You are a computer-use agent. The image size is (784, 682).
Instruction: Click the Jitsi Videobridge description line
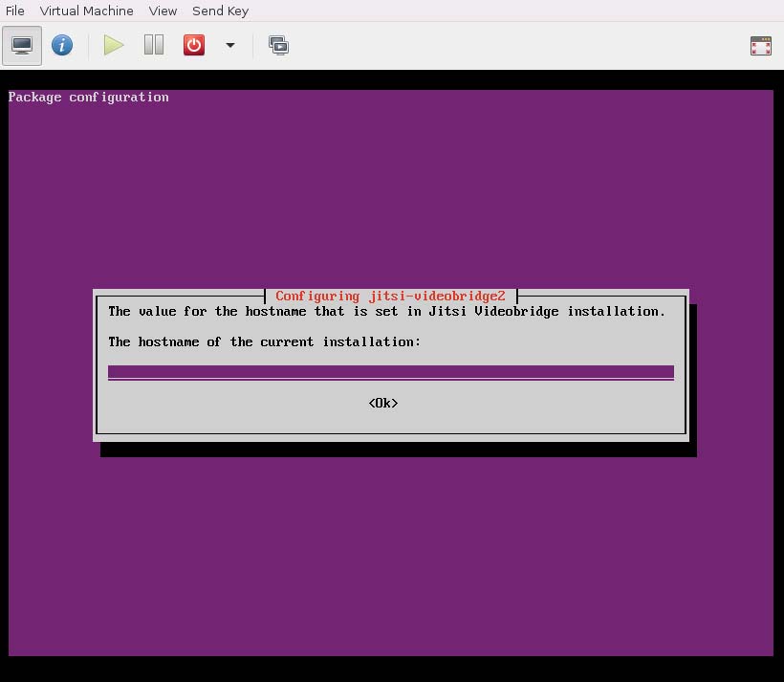[x=386, y=311]
